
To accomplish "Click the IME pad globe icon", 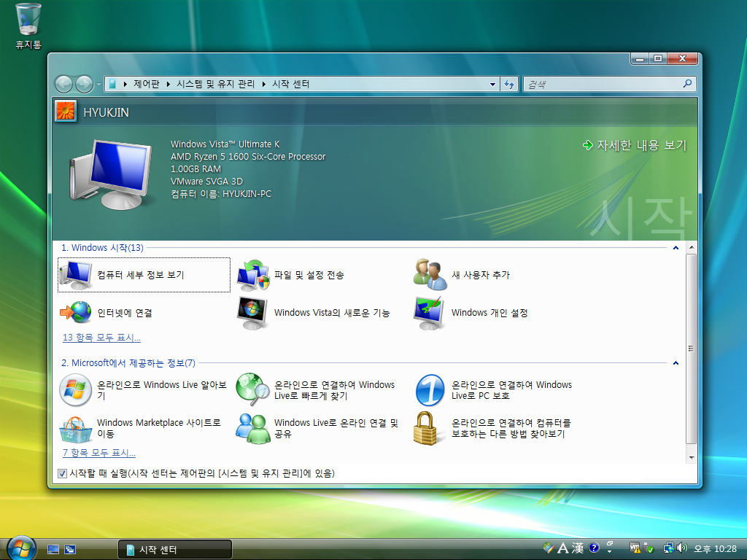I will 549,548.
